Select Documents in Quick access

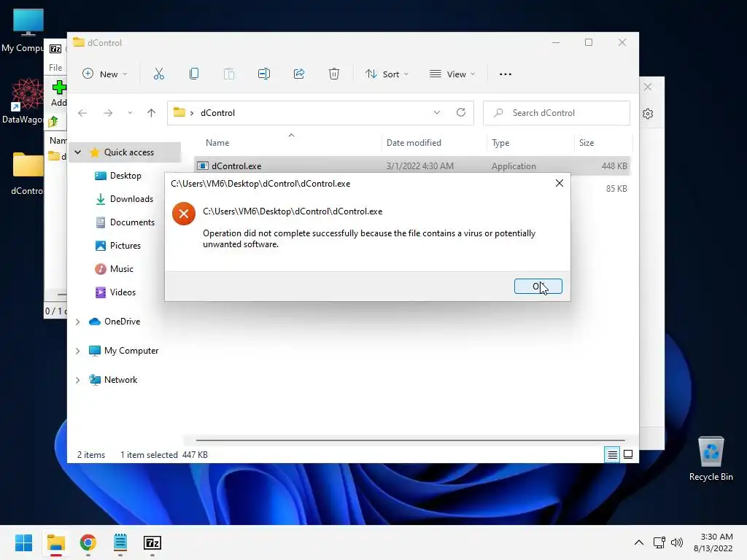pyautogui.click(x=132, y=222)
